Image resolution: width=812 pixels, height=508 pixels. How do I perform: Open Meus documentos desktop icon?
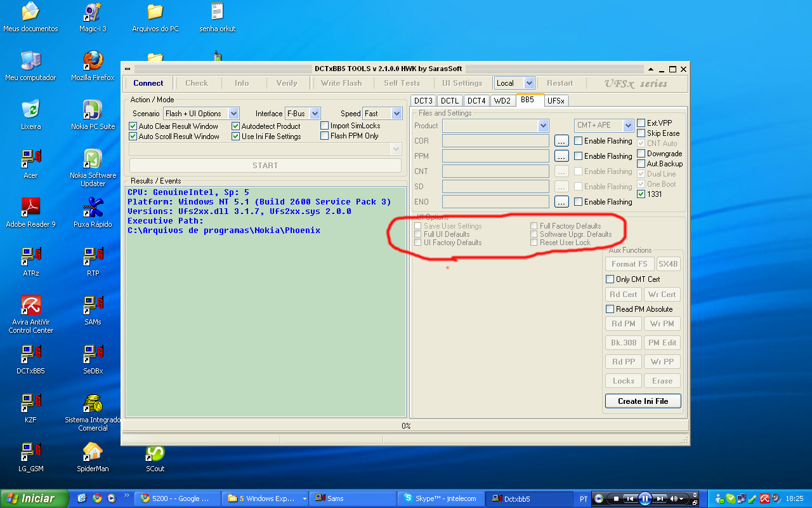30,17
